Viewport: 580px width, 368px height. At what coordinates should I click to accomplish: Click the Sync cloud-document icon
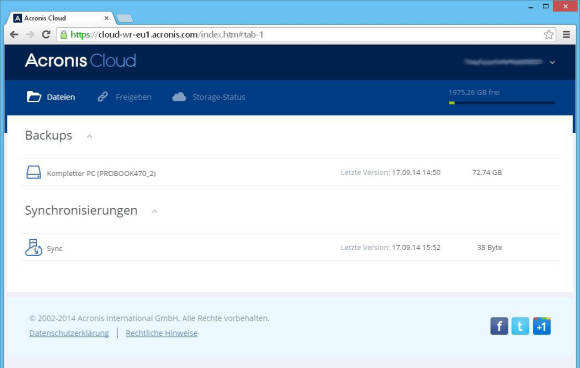point(33,247)
